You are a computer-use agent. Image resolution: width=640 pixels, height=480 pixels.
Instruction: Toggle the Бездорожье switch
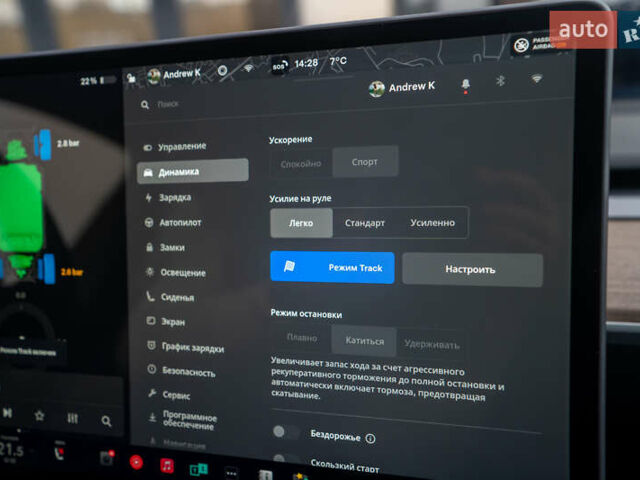(287, 432)
